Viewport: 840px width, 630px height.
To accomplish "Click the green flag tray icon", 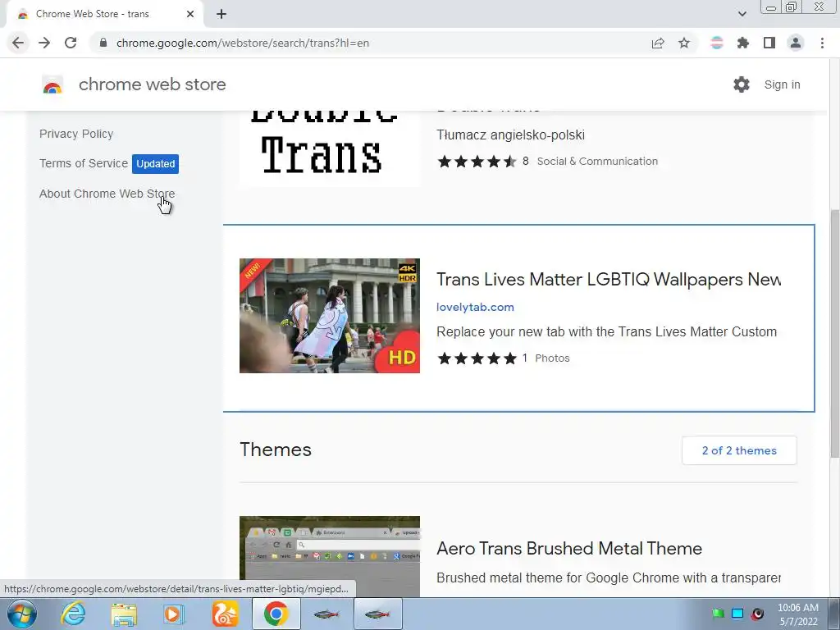I will click(x=718, y=614).
